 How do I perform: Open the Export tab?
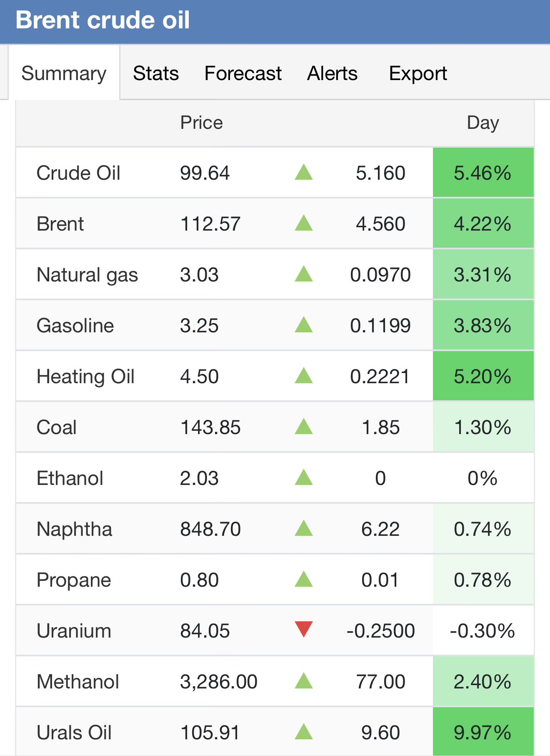pos(418,73)
